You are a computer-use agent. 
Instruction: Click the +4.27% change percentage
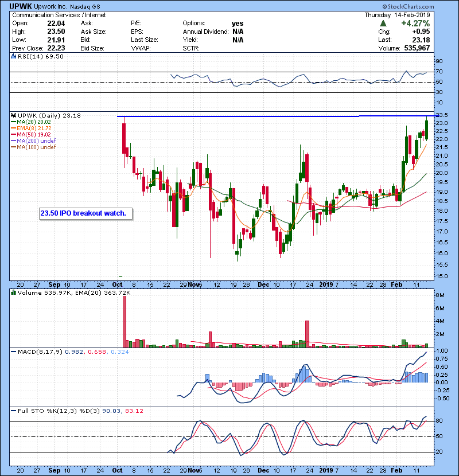pyautogui.click(x=415, y=24)
